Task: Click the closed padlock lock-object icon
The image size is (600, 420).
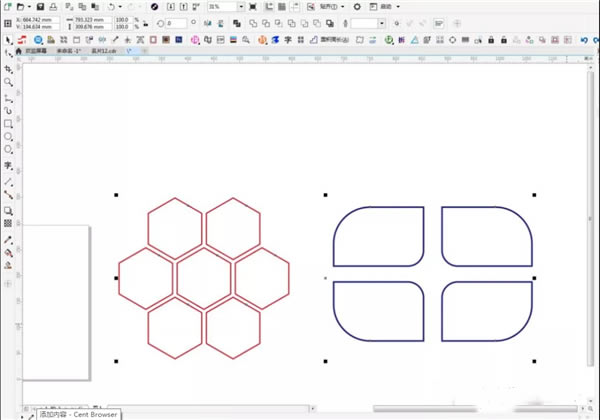Action: tap(491, 40)
